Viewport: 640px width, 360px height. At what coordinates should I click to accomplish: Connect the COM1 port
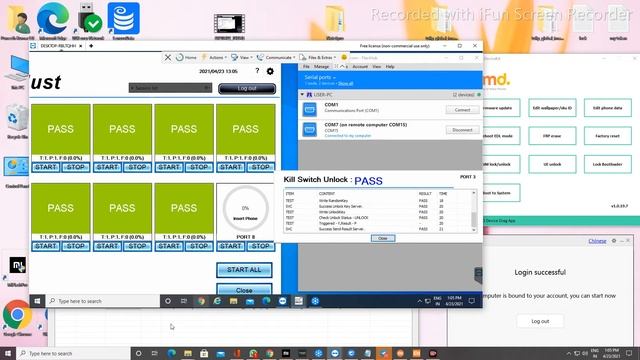pos(462,110)
